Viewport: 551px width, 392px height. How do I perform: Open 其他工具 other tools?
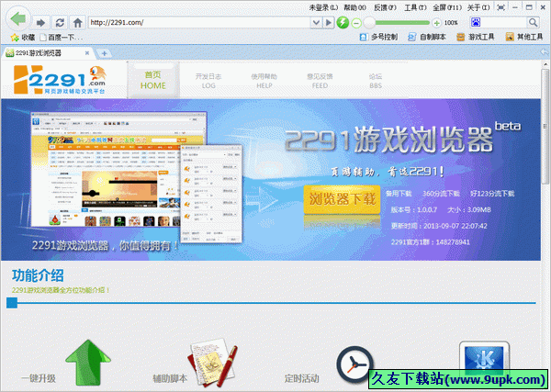coord(524,37)
